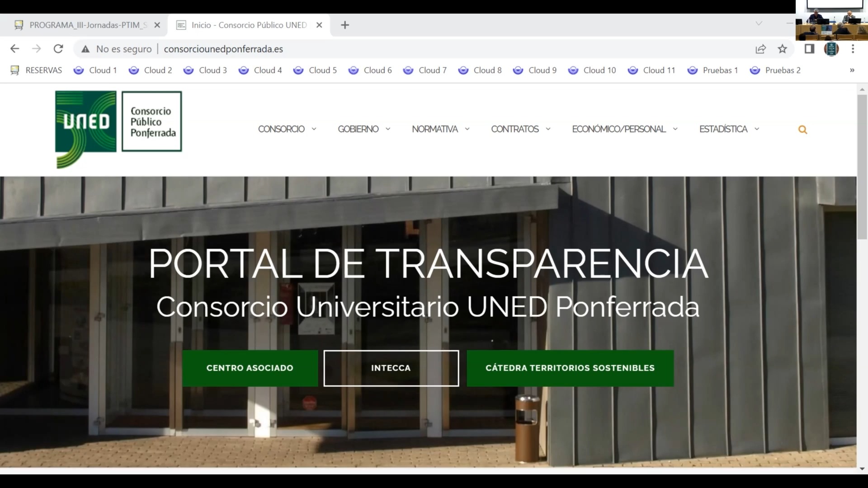Open the browser profile avatar
The height and width of the screenshot is (488, 868).
831,49
